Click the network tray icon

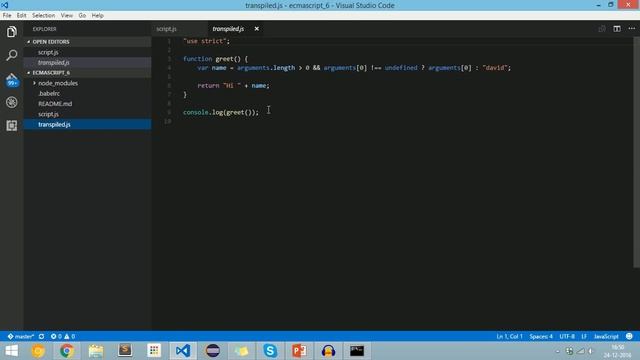point(580,351)
